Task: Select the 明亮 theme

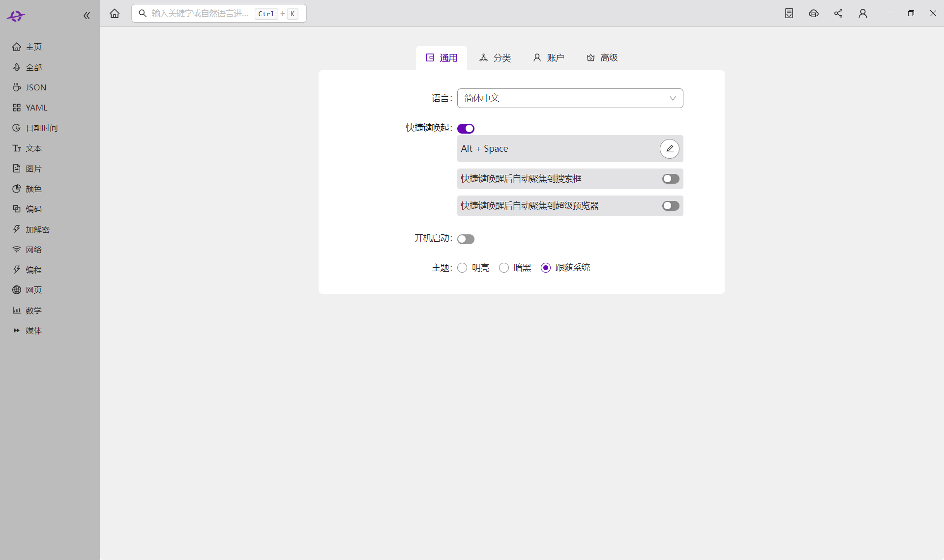Action: 462,268
